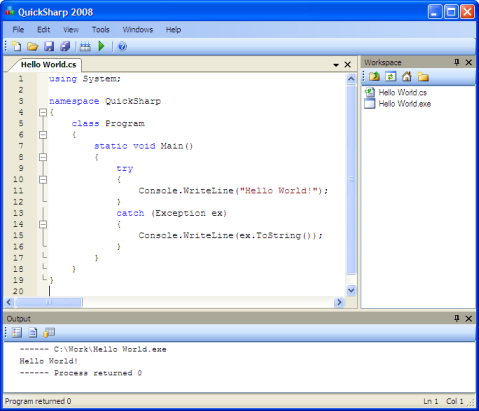The width and height of the screenshot is (479, 411).
Task: Click 'Program returned 0' status bar text
Action: [38, 401]
